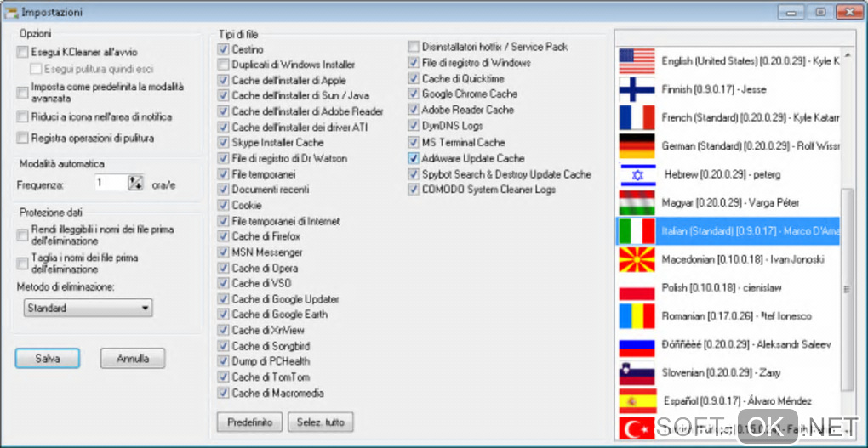
Task: Click the Slovenian flag icon
Action: click(x=637, y=373)
